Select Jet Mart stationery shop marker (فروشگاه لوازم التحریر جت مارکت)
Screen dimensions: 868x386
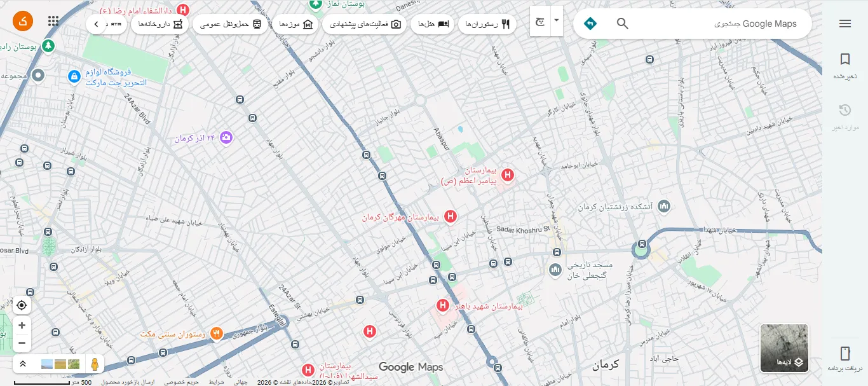point(74,77)
